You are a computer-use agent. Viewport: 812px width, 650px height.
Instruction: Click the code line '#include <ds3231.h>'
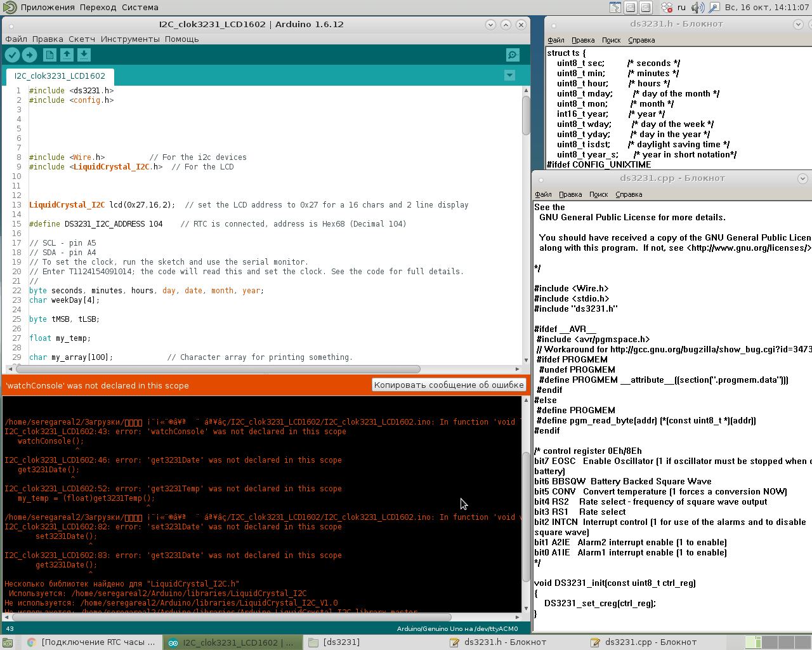pos(71,91)
